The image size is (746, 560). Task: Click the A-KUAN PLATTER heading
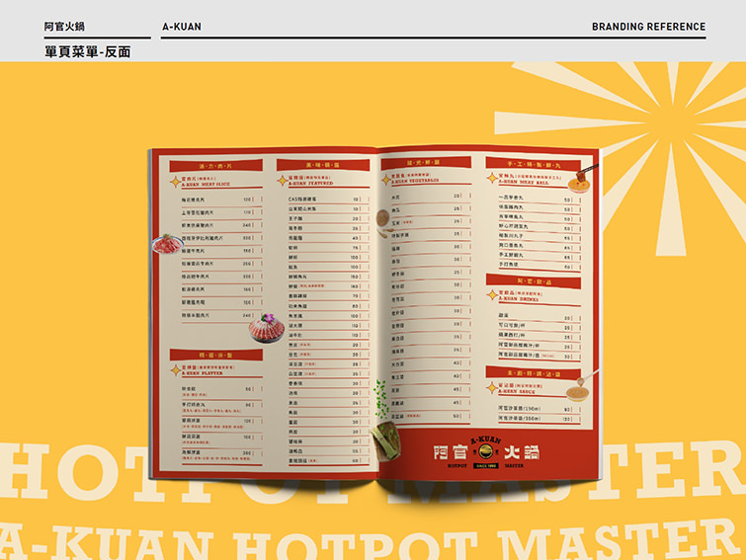point(203,373)
